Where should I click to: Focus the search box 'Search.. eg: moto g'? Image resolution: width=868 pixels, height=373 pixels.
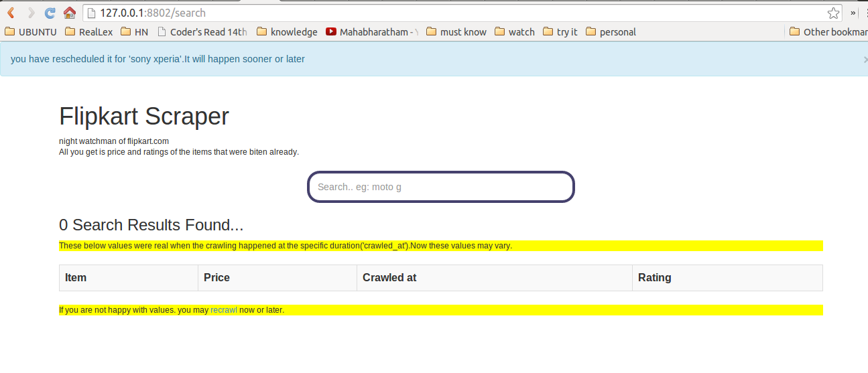tap(441, 187)
